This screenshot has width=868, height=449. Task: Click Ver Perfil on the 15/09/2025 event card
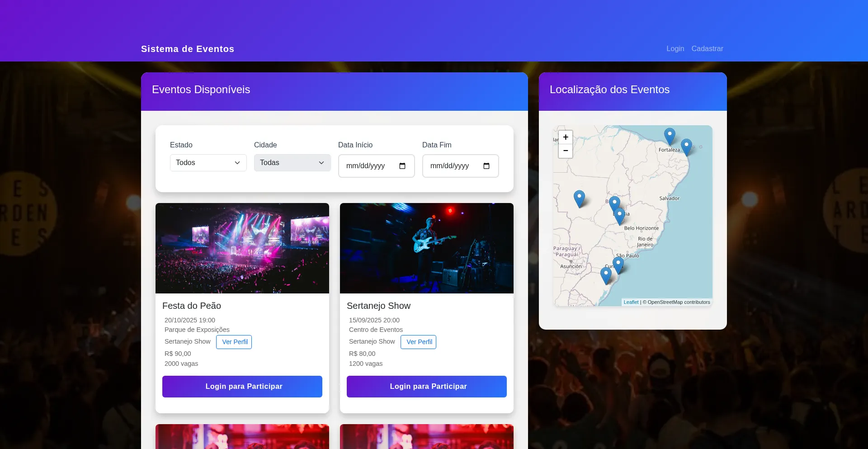coord(419,342)
